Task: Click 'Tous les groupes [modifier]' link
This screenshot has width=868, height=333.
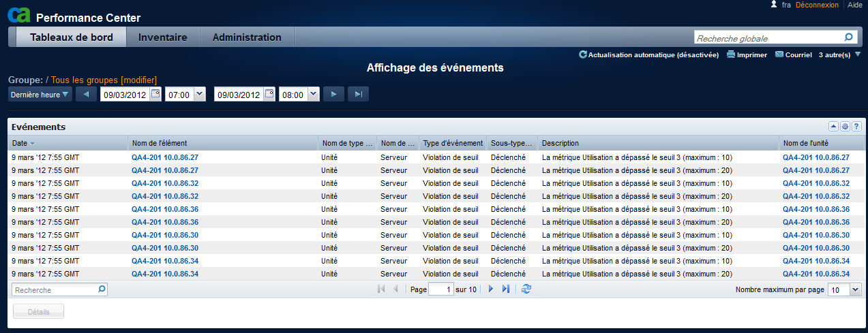Action: click(104, 80)
